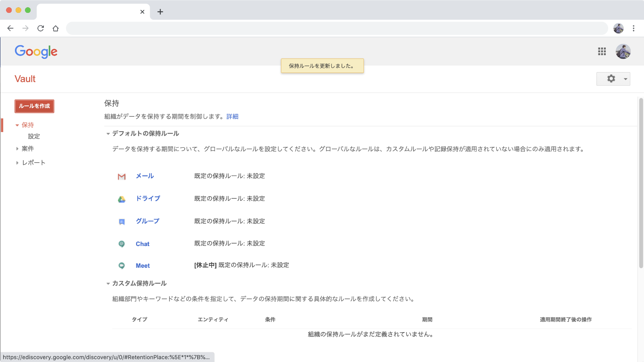Click 組織の保持ルールがまだ定義されていません message
Viewport: 644px width, 362px height.
click(372, 334)
